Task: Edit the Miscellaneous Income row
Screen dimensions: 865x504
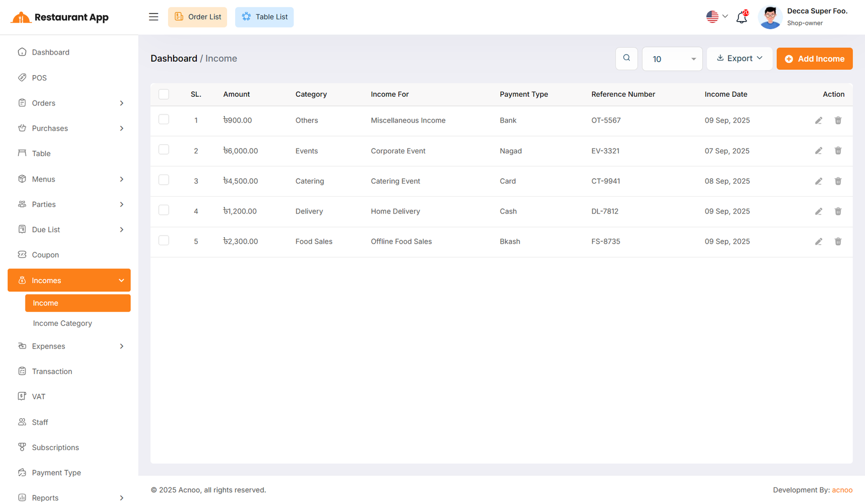Action: (x=819, y=120)
